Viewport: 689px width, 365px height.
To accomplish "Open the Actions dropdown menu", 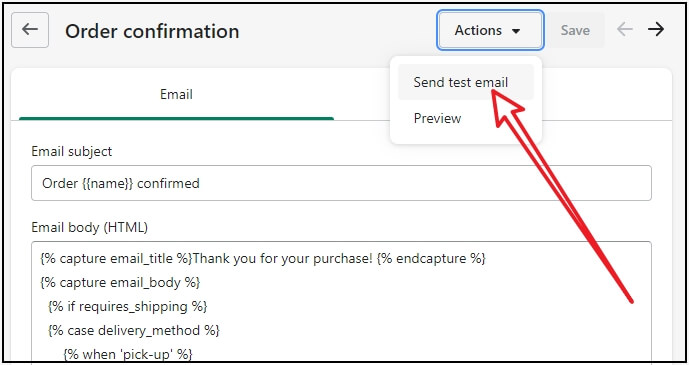I will pos(490,30).
